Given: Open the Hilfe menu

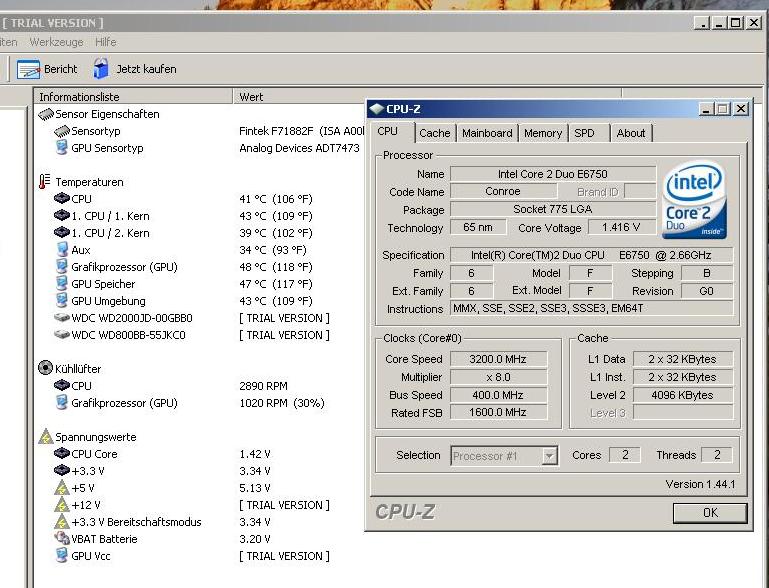Looking at the screenshot, I should (105, 42).
